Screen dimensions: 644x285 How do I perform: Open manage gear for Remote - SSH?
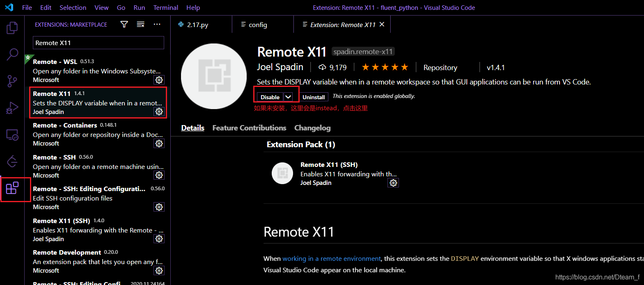pyautogui.click(x=159, y=175)
